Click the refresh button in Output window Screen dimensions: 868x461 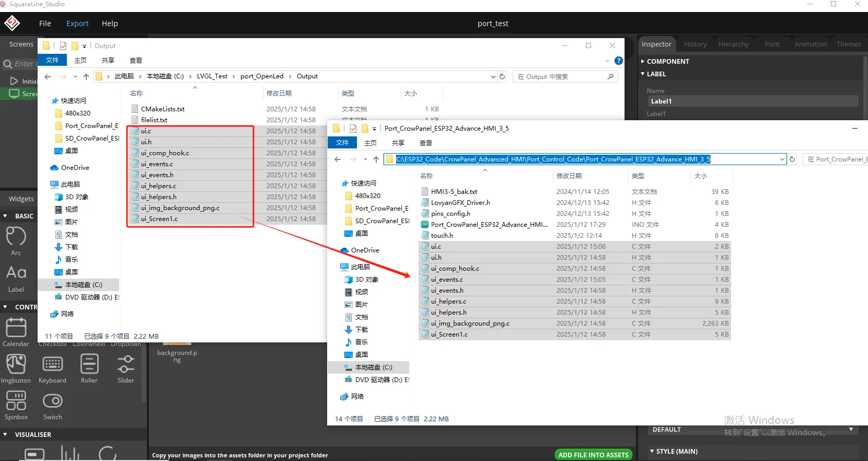click(502, 77)
